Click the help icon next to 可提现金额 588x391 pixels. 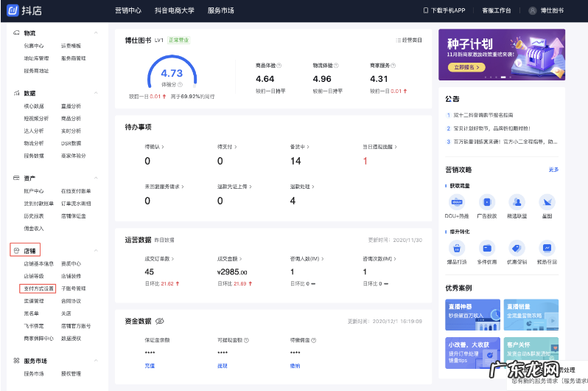pyautogui.click(x=246, y=340)
